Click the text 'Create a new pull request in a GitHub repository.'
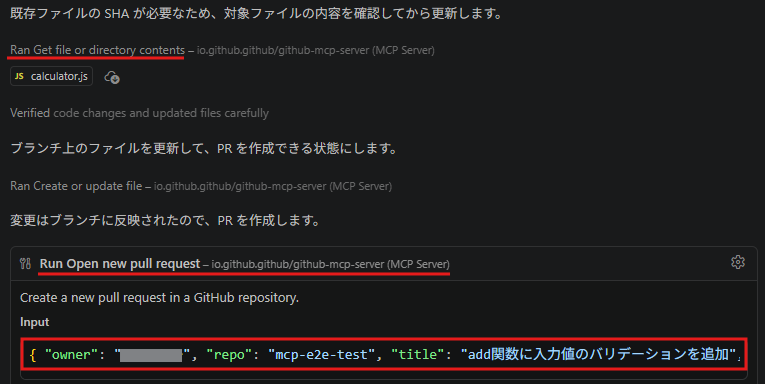The image size is (765, 384). [x=160, y=298]
